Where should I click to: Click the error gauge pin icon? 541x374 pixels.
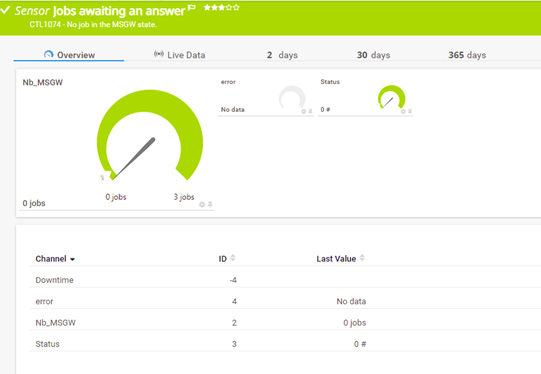[311, 111]
